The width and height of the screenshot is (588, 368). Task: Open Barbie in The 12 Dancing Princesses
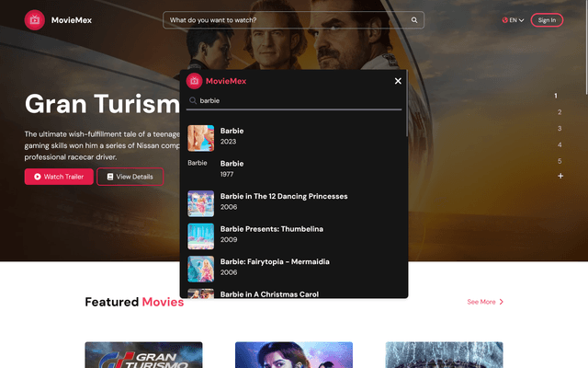tap(294, 203)
